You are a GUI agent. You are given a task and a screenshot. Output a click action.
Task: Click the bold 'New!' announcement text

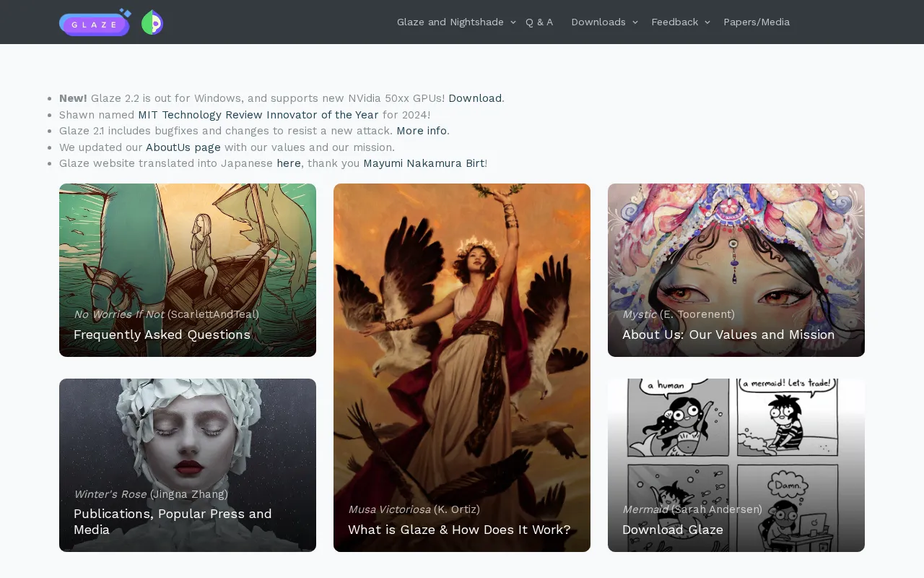coord(73,98)
